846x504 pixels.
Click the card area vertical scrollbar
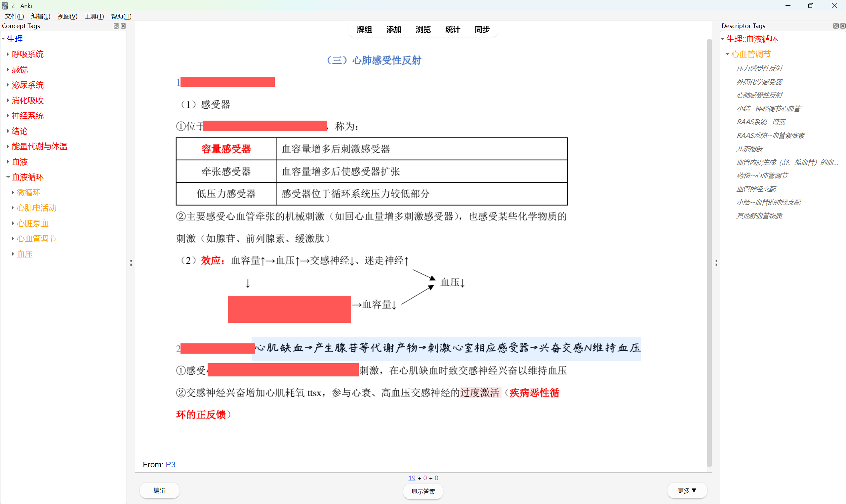click(x=709, y=253)
